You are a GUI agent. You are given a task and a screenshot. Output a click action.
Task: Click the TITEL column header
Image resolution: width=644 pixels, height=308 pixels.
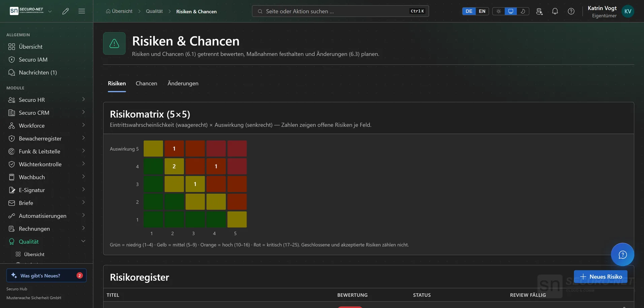113,295
